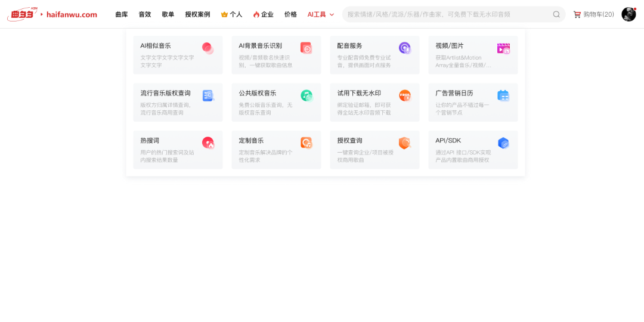The image size is (644, 322).
Task: Click the search magnifier icon
Action: coord(556,14)
